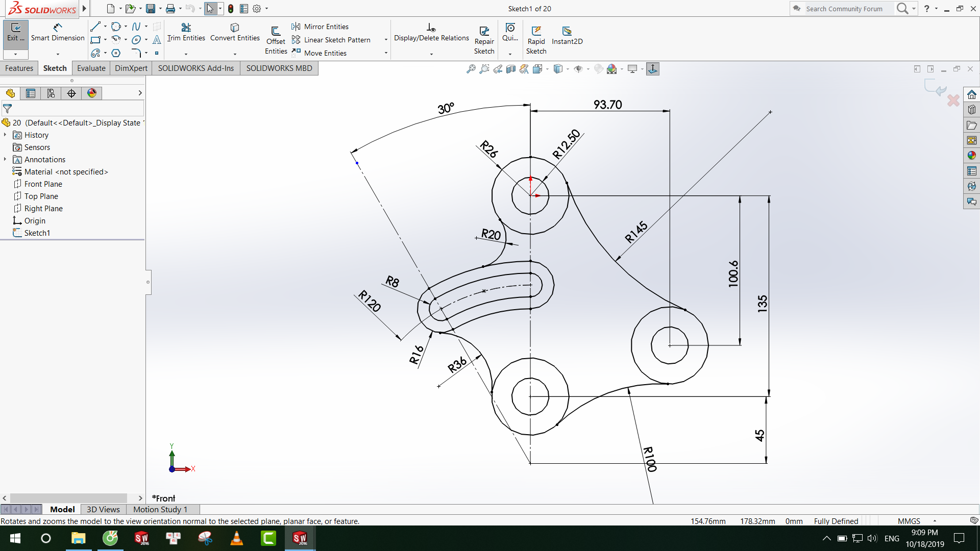Open Display/Delete Relations dropdown arrow
980x551 pixels.
[431, 54]
